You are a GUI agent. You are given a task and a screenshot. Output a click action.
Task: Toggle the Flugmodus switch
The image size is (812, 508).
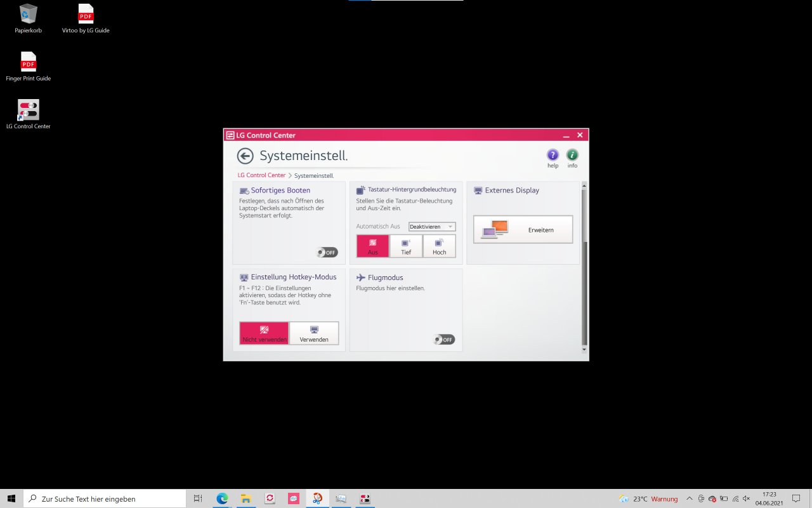point(444,340)
